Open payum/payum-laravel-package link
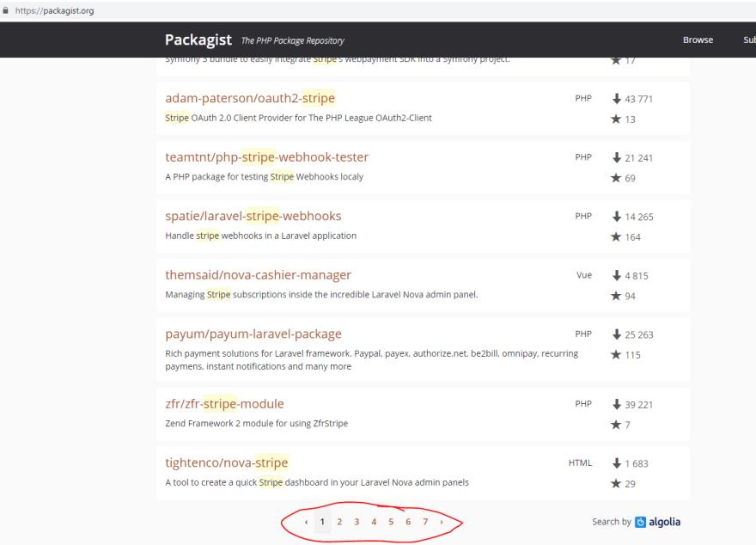Viewport: 756px width, 545px height. (x=253, y=334)
